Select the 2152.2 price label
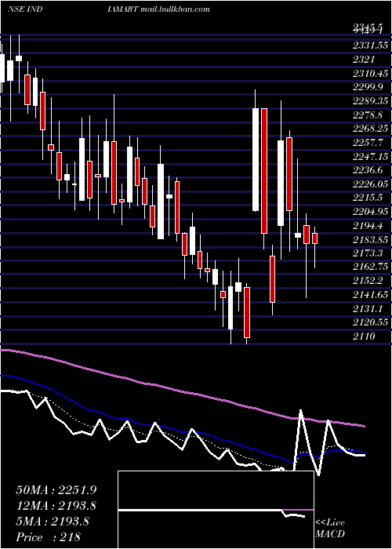This screenshot has width=392, height=549. [368, 281]
